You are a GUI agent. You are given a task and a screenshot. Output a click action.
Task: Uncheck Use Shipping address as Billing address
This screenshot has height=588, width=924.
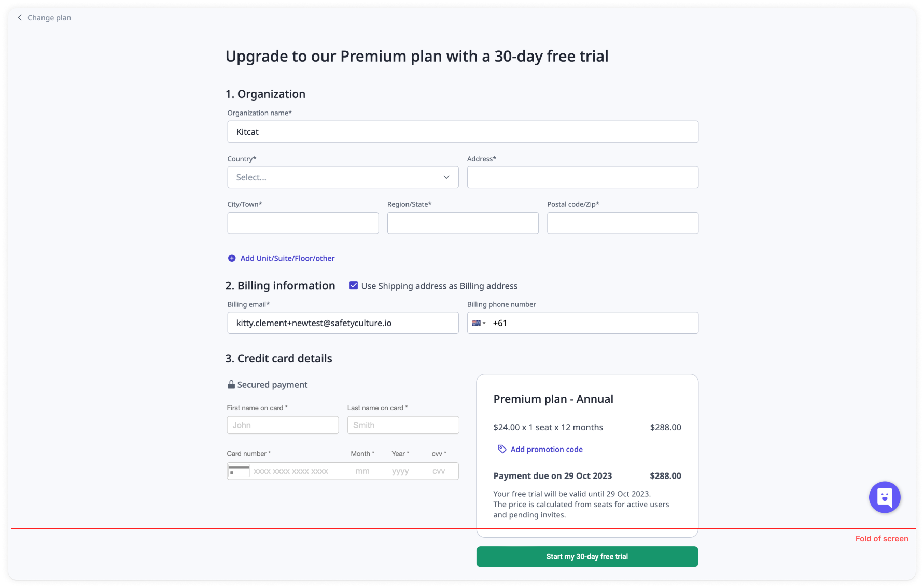coord(354,286)
